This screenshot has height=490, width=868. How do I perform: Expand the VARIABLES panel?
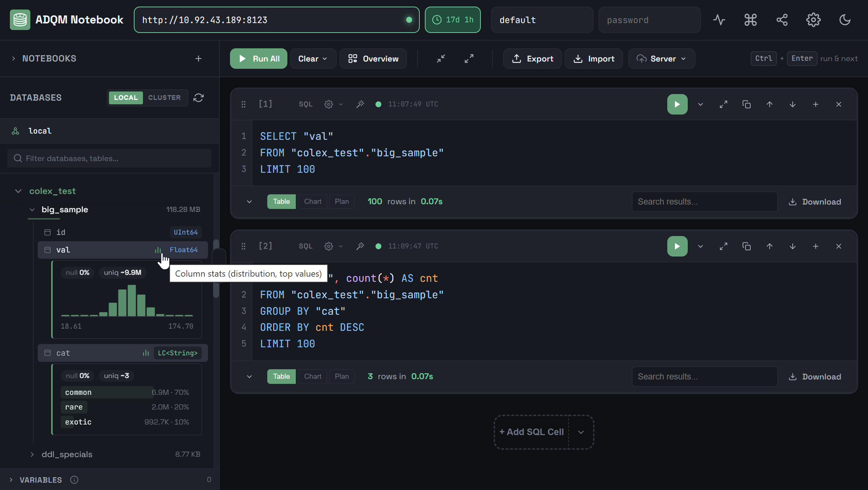[11, 480]
